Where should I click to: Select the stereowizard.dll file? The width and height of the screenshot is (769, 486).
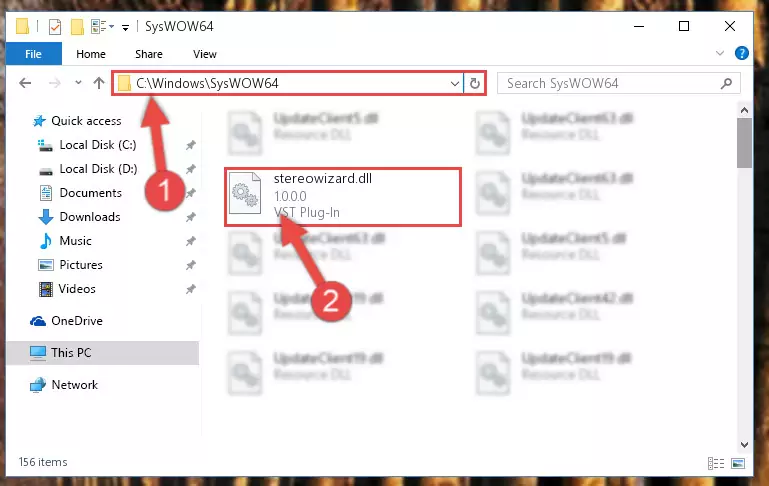click(343, 197)
